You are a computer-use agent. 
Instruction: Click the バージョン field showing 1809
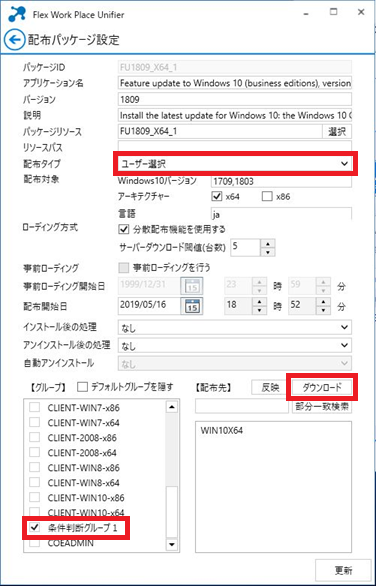(235, 99)
